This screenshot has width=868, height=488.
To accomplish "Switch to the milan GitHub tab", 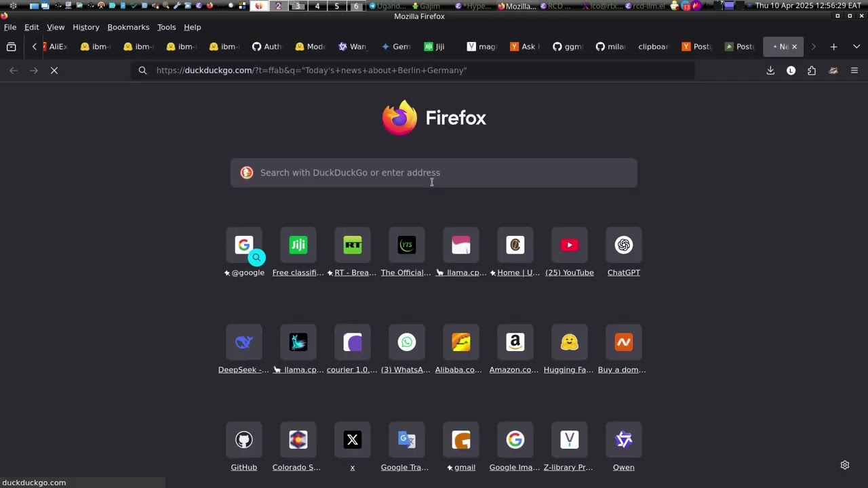I will (610, 47).
